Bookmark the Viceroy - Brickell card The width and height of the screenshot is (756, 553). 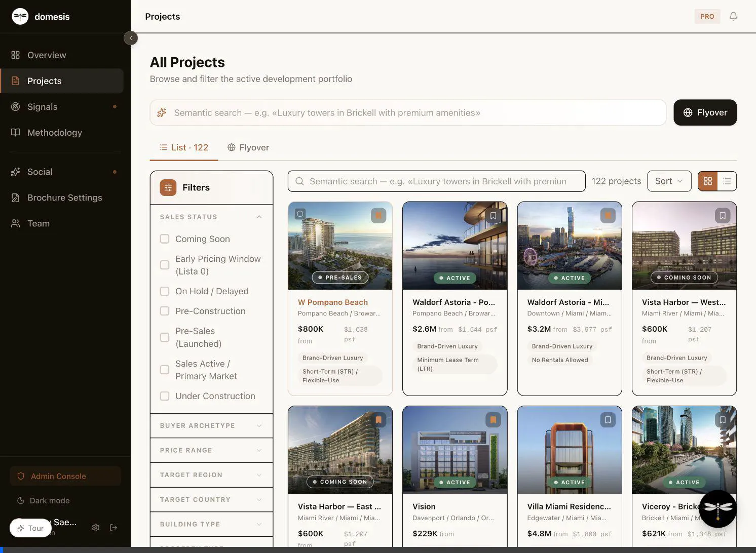(723, 420)
